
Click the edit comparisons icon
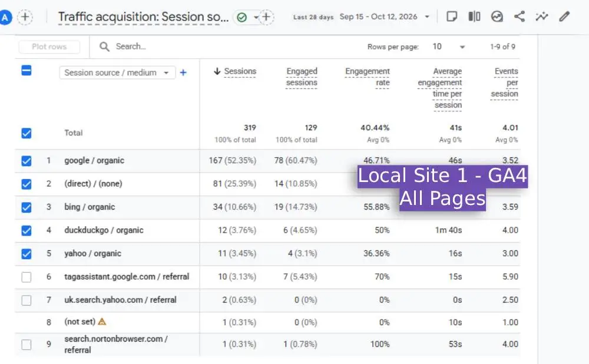click(474, 16)
